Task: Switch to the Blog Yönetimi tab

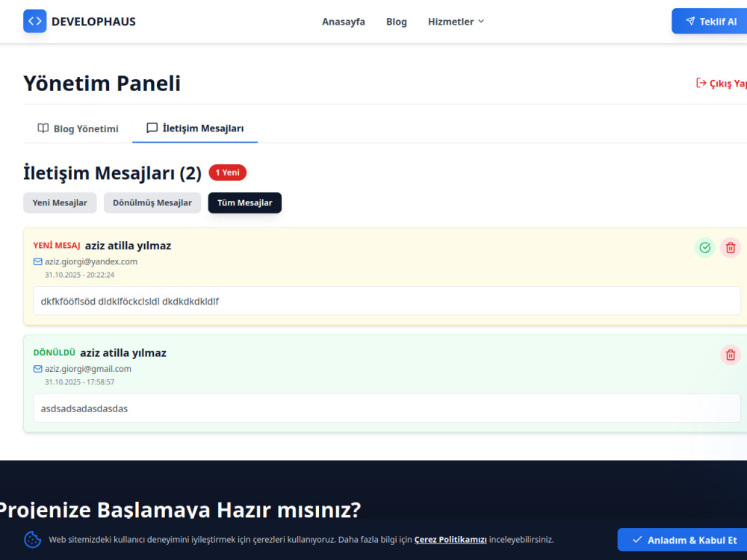Action: tap(78, 128)
